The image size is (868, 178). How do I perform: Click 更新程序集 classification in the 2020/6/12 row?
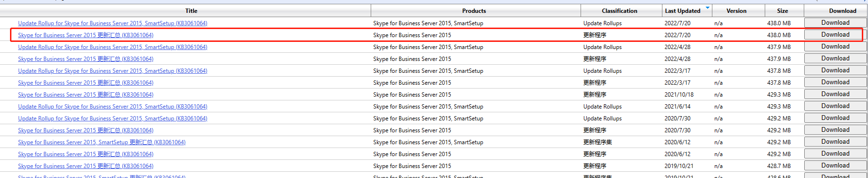598,142
